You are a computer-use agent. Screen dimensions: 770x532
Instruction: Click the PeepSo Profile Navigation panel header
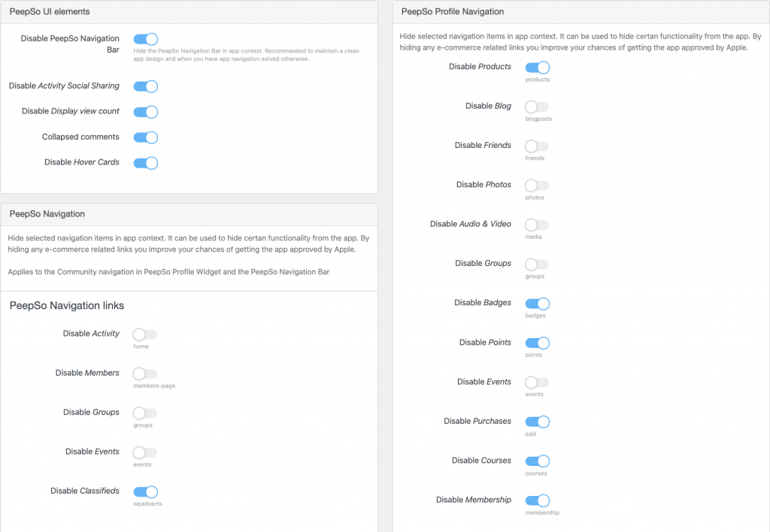pos(581,12)
